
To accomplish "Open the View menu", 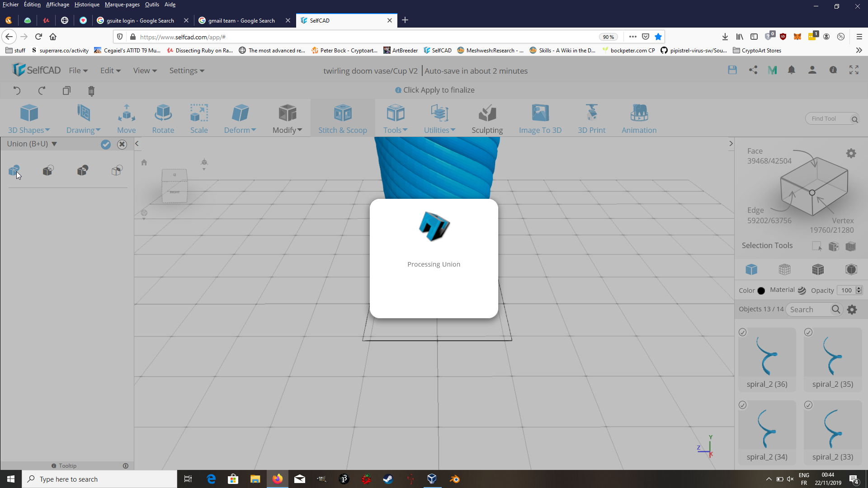I will click(145, 70).
